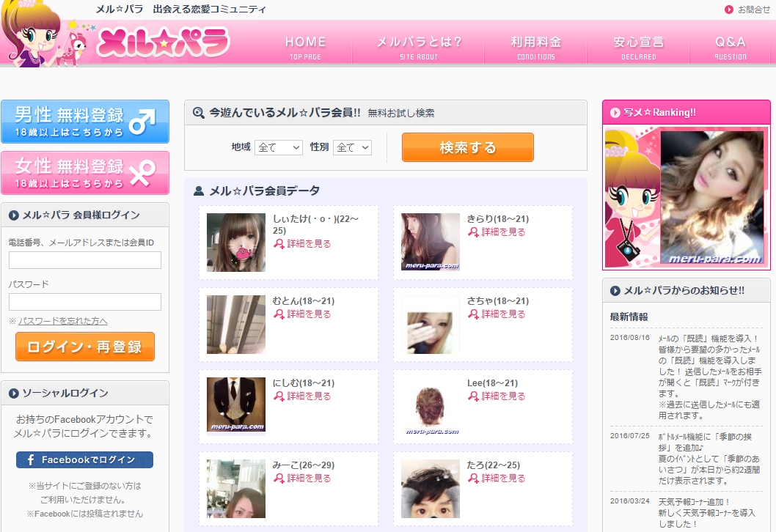Open the 性別 gender dropdown
Screen dimensions: 776x532
tap(352, 147)
